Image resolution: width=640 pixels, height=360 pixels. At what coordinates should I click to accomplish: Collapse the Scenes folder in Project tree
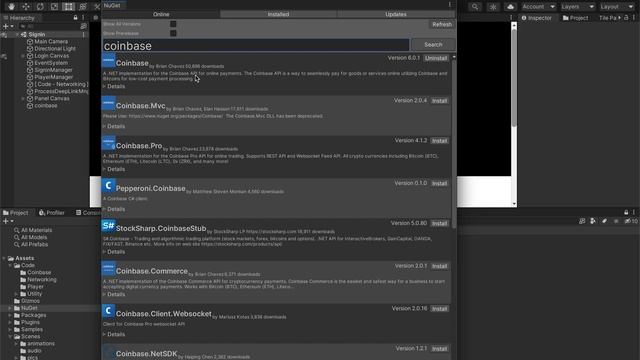pyautogui.click(x=10, y=337)
